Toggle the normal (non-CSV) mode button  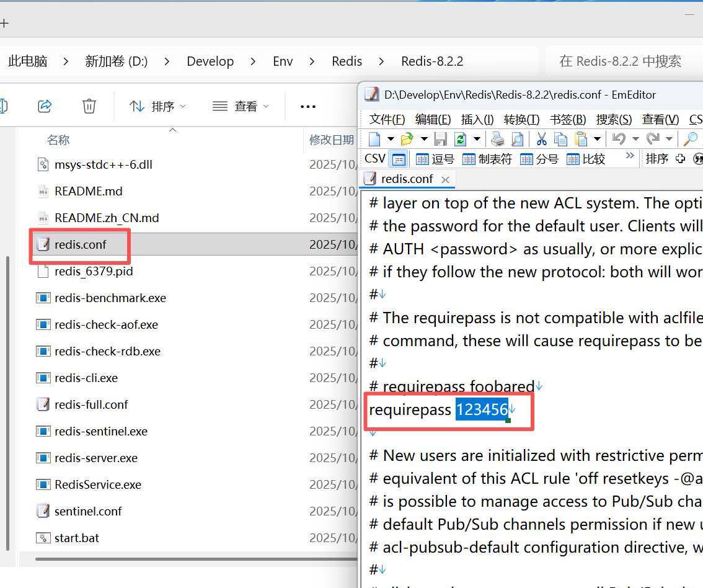pos(399,159)
